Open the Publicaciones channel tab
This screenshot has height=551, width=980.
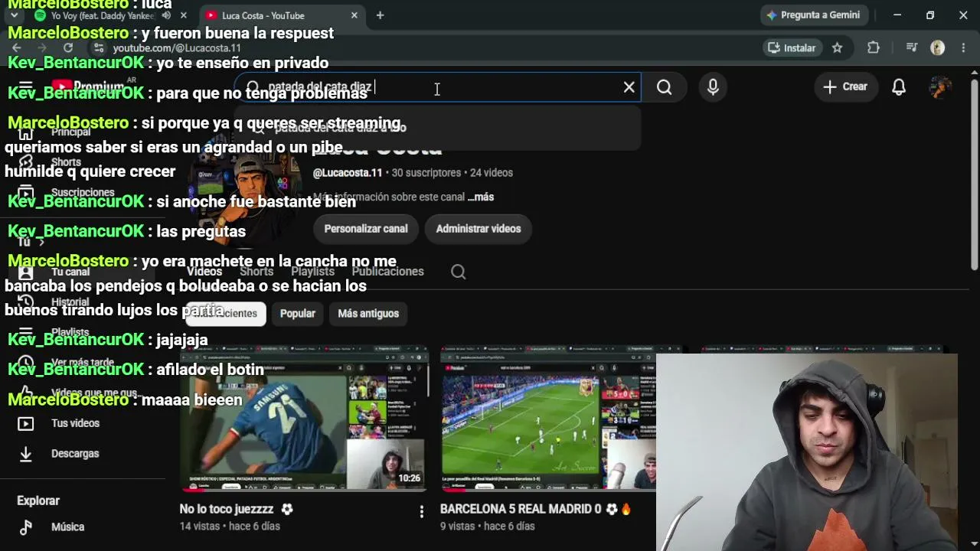coord(388,272)
